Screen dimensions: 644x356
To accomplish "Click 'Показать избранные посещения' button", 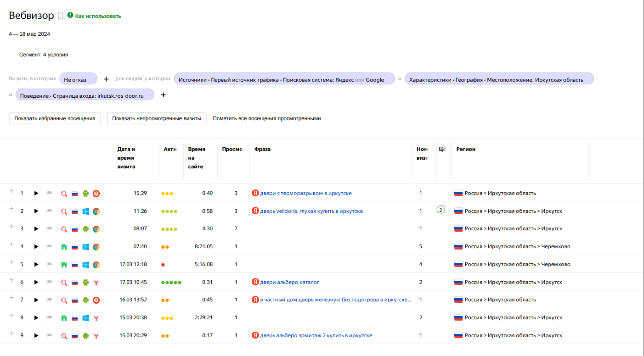I will pyautogui.click(x=55, y=118).
